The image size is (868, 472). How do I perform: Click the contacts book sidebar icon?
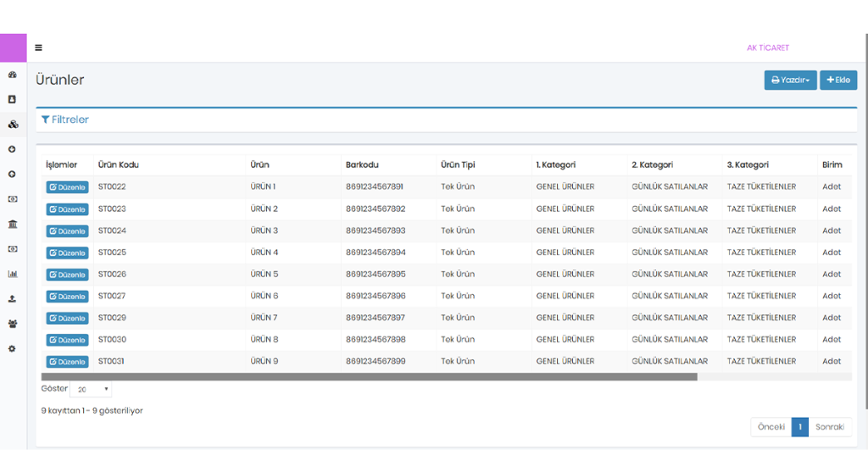click(x=13, y=99)
